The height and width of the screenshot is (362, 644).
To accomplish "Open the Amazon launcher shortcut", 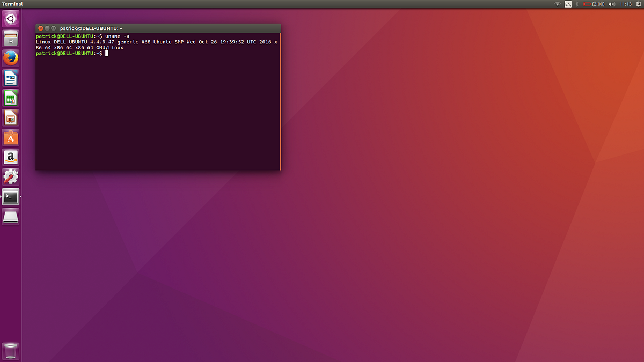I will [10, 157].
